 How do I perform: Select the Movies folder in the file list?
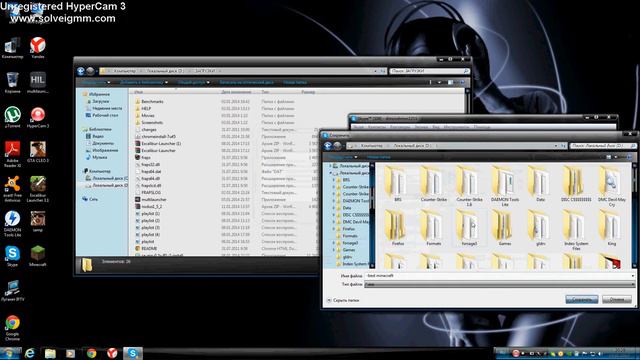(148, 116)
